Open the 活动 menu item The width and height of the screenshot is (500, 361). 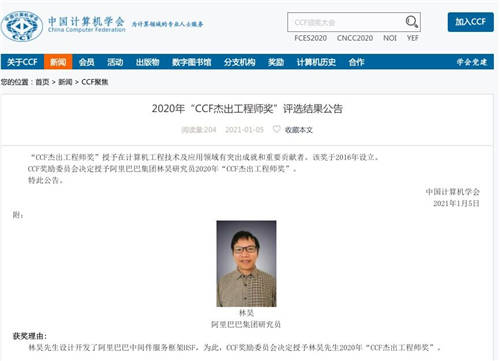pos(115,62)
